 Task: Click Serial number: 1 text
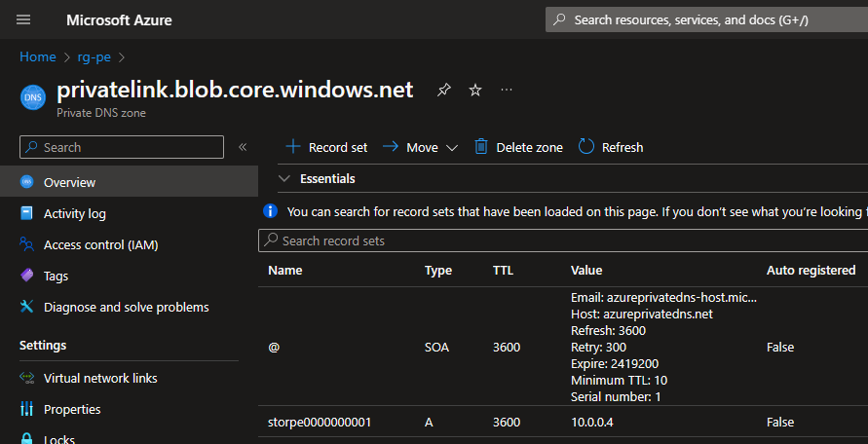[x=616, y=397]
